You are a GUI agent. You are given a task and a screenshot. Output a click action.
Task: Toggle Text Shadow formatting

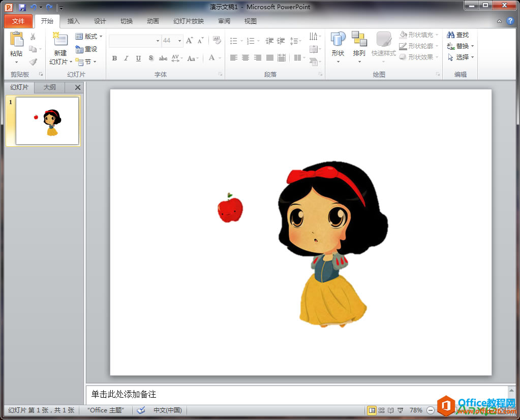(x=151, y=58)
